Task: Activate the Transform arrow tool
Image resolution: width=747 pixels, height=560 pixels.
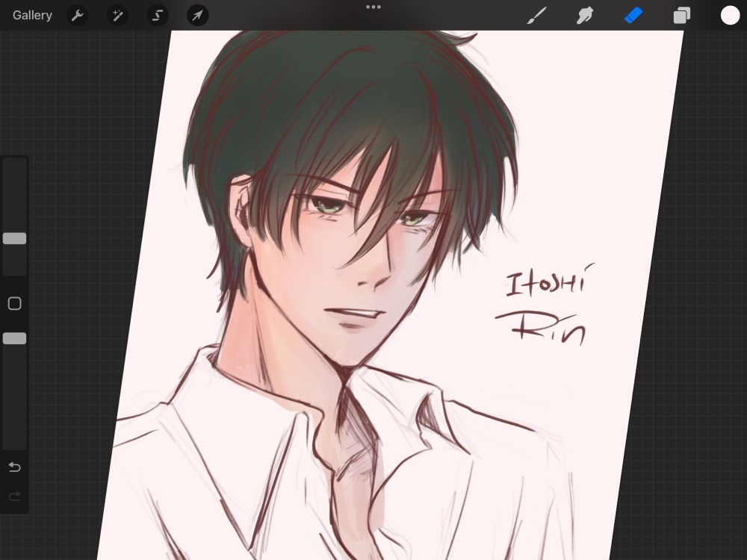Action: tap(197, 16)
